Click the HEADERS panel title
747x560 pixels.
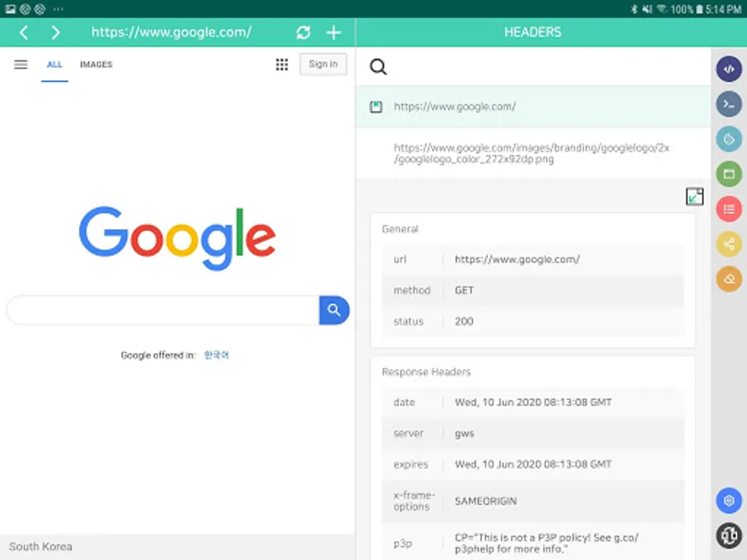(x=533, y=32)
